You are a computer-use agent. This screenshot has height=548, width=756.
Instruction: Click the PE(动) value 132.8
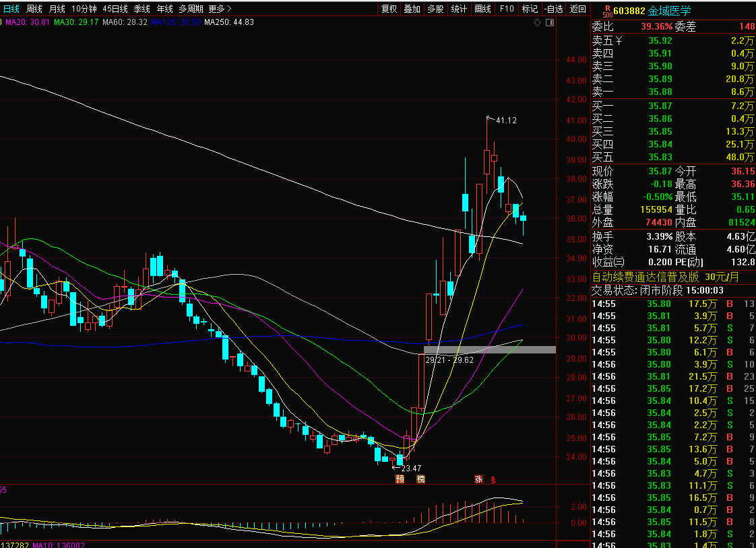pos(745,262)
